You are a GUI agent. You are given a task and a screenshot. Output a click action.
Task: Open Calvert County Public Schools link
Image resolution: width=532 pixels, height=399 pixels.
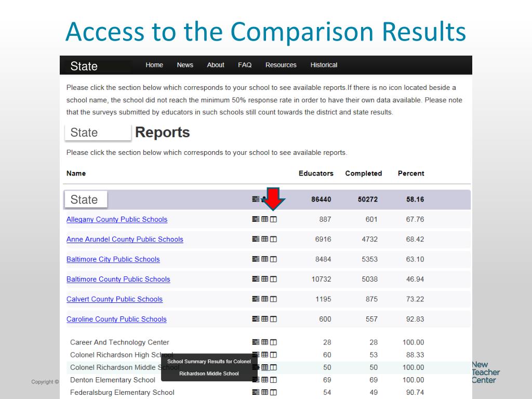click(x=114, y=299)
